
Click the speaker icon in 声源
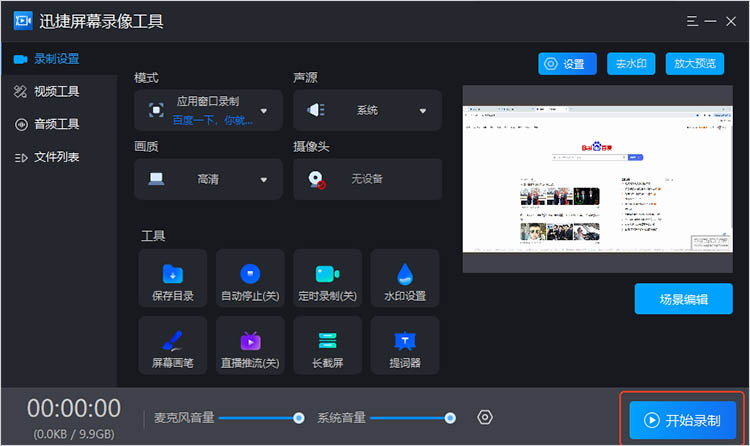[316, 110]
